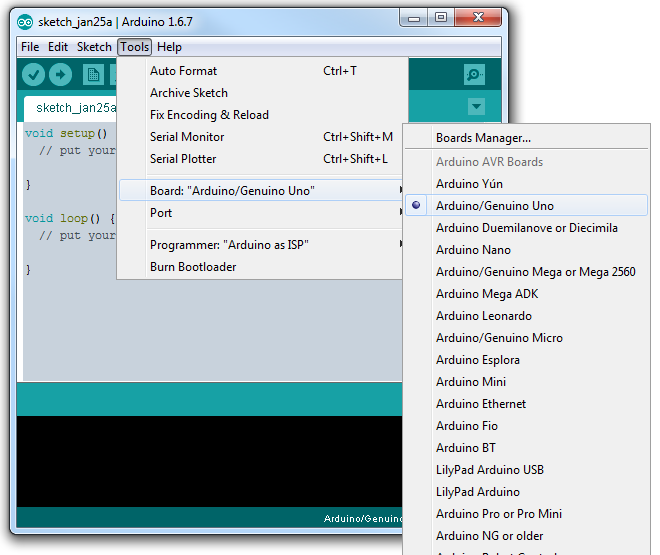Open Boards Manager...
Viewport: 660px width, 555px height.
click(526, 138)
